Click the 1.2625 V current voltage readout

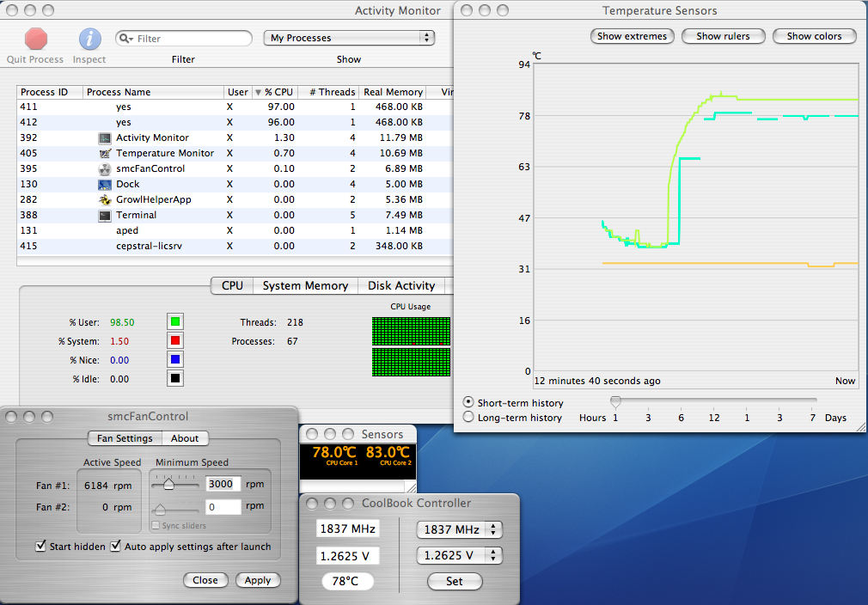[x=348, y=556]
